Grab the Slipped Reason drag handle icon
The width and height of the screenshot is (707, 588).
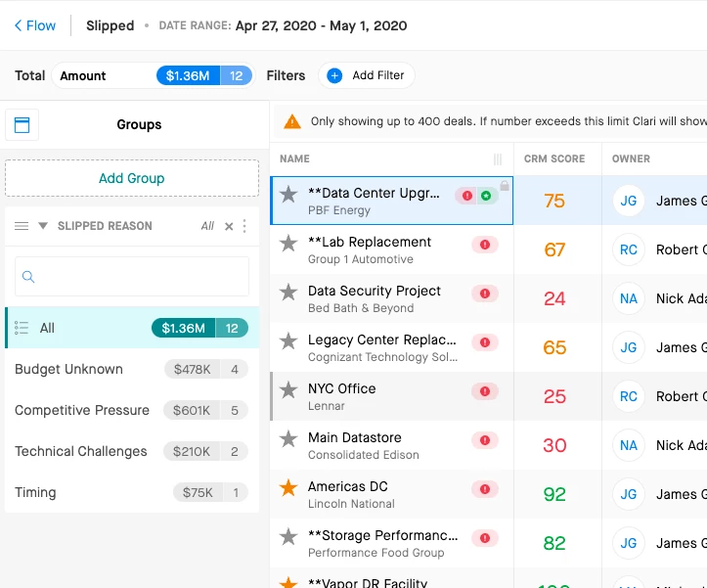pyautogui.click(x=22, y=226)
